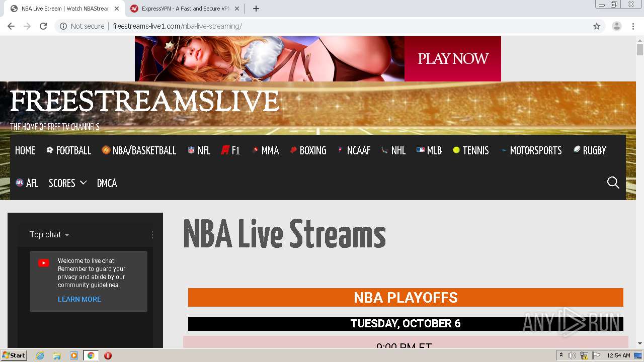Viewport: 644px width, 362px height.
Task: Open the NHL menu item
Action: (x=393, y=150)
